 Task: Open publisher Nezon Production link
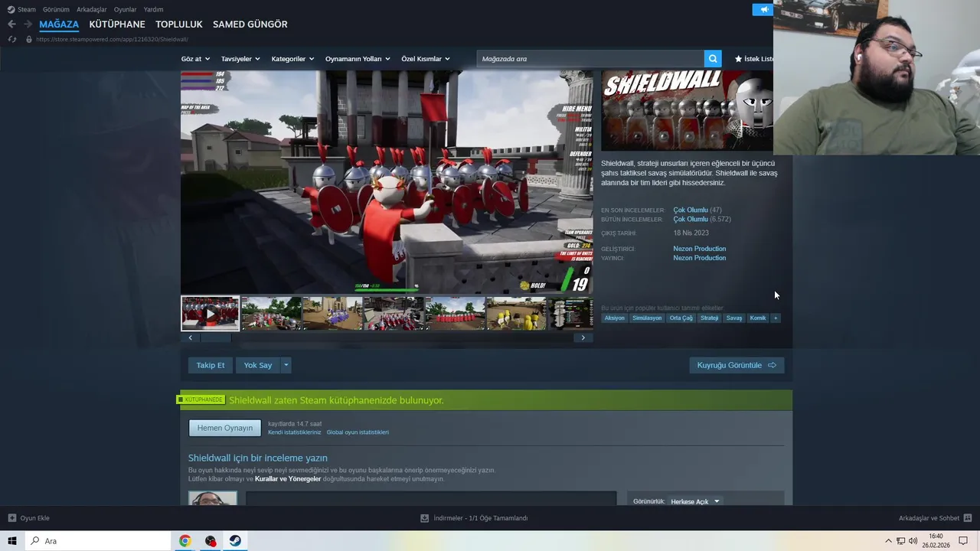pos(700,258)
